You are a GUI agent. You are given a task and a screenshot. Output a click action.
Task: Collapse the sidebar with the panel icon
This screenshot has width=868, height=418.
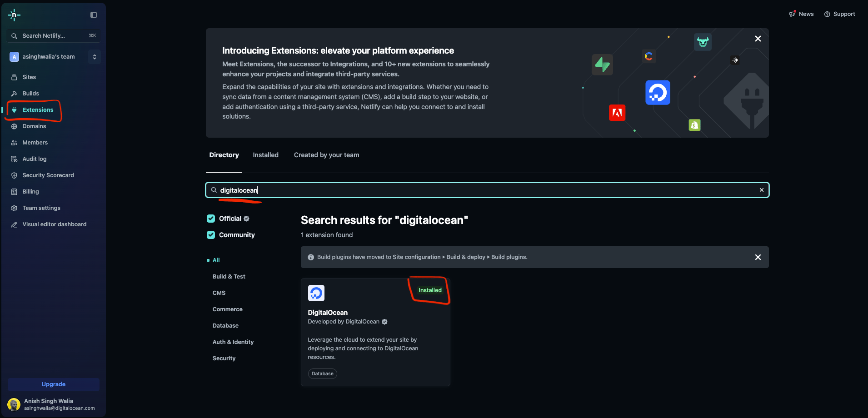point(94,15)
